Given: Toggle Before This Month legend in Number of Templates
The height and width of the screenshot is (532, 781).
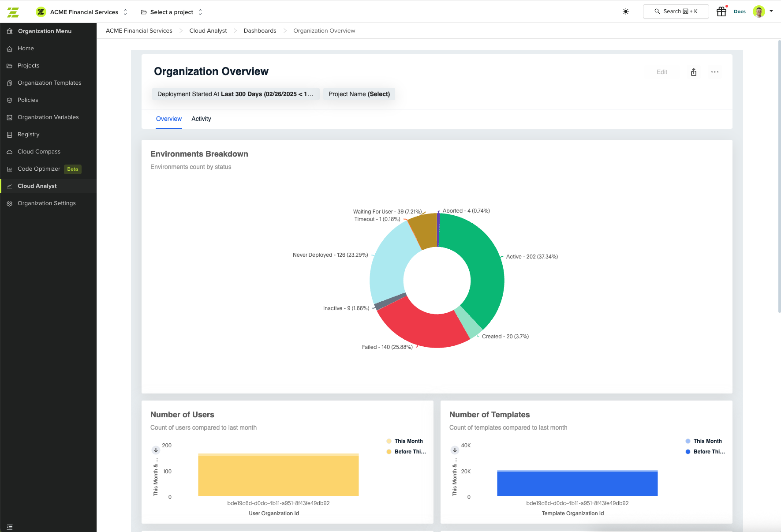Looking at the screenshot, I should [708, 452].
